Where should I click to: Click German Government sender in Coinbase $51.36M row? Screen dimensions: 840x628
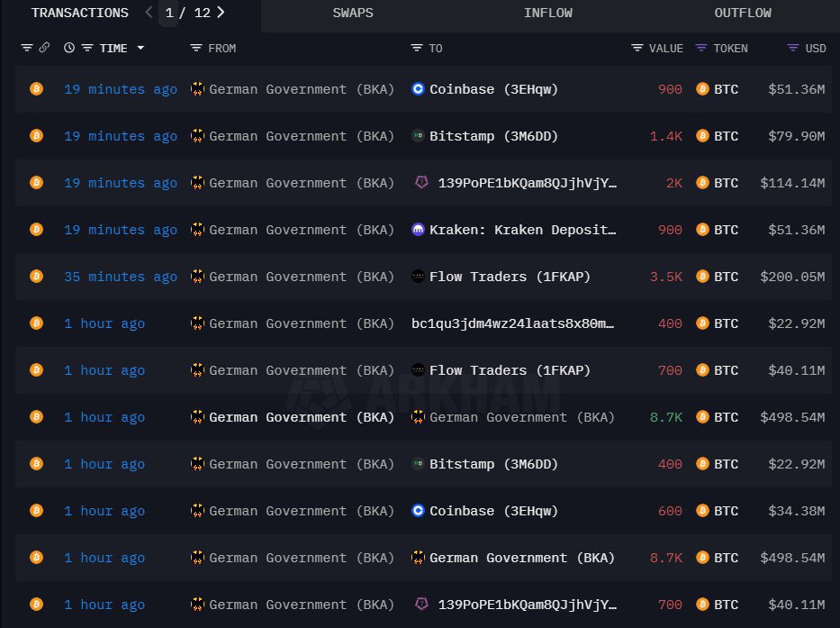[x=302, y=89]
